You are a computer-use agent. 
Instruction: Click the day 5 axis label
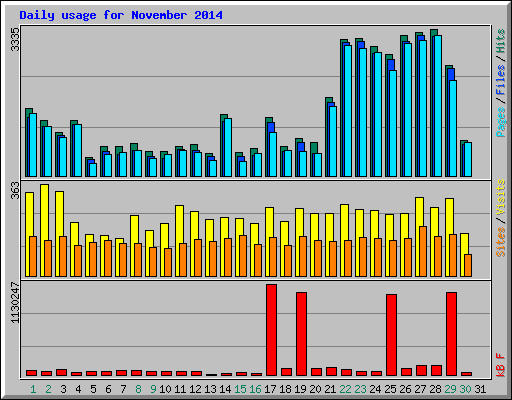93,389
